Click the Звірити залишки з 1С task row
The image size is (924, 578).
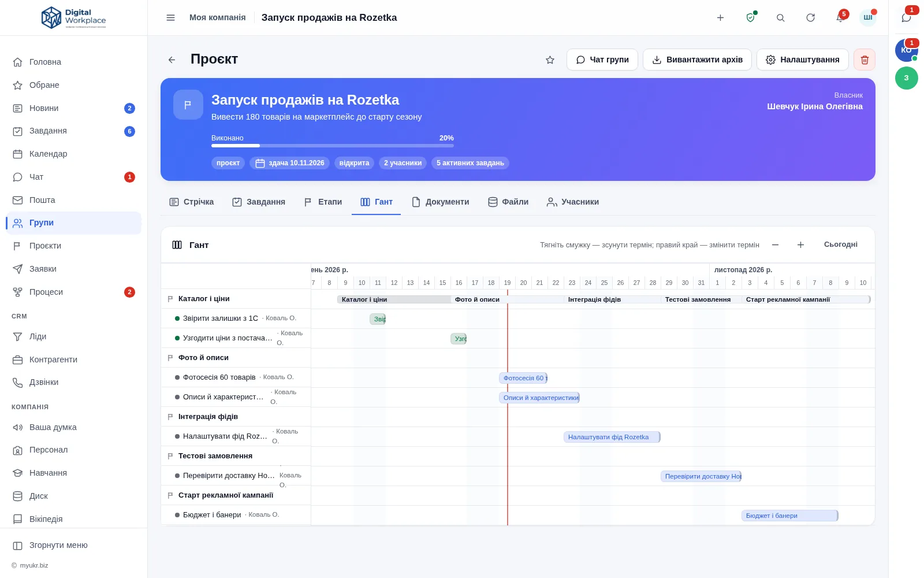[236, 318]
